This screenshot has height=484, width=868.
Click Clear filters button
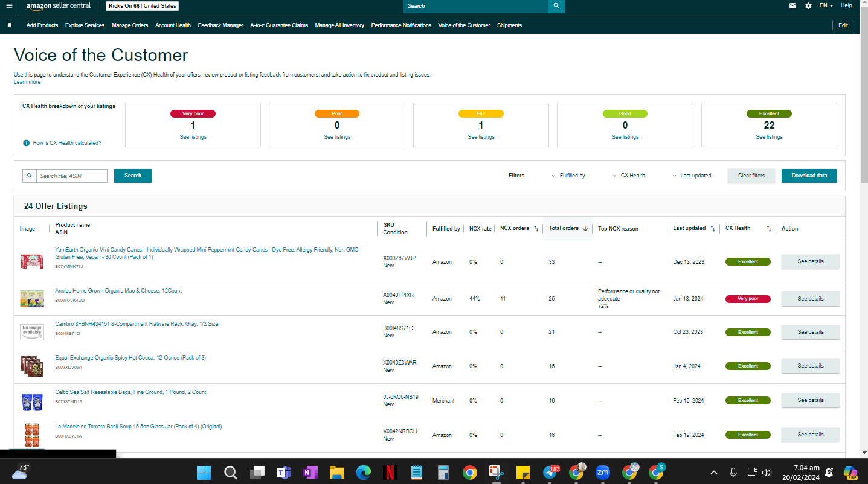(751, 176)
